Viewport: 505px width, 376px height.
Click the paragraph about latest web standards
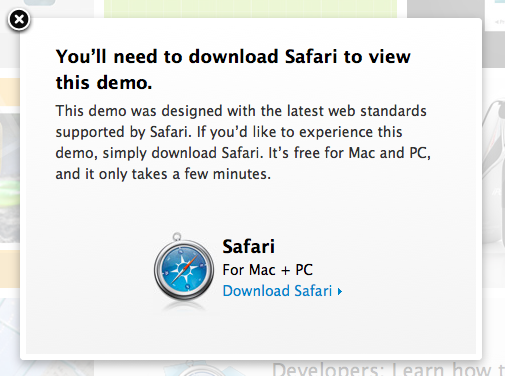pyautogui.click(x=243, y=142)
